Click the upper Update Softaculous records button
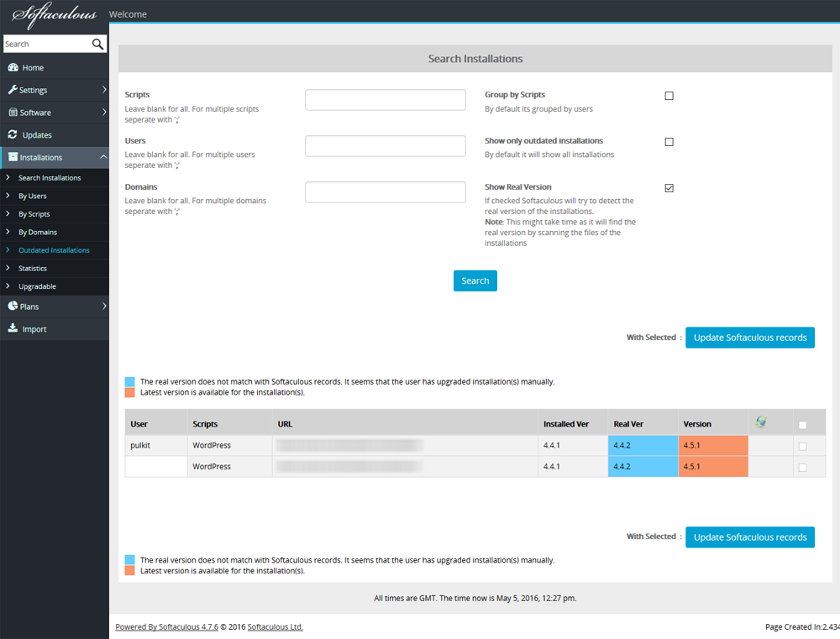The width and height of the screenshot is (840, 639). coord(750,338)
